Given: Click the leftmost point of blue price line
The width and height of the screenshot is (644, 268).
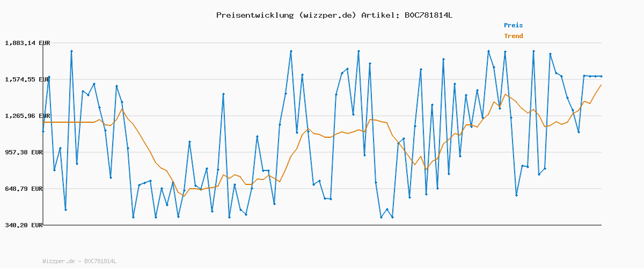Looking at the screenshot, I should [43, 131].
